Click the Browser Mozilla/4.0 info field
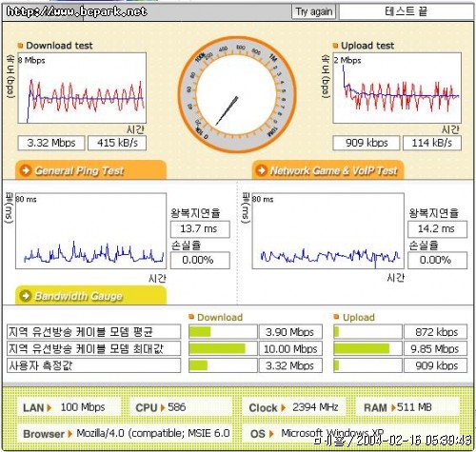The height and width of the screenshot is (452, 476). pos(125,433)
